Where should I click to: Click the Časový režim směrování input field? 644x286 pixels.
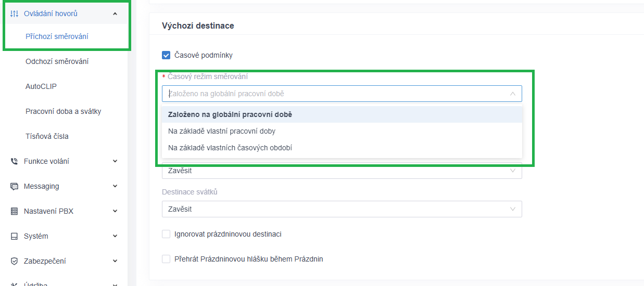click(x=342, y=94)
